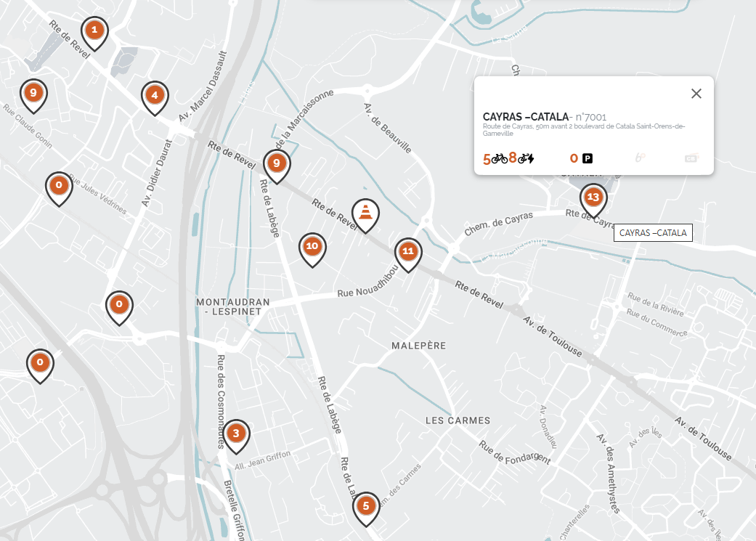Click station marker 3 near All. Jean Griffon

point(237,432)
